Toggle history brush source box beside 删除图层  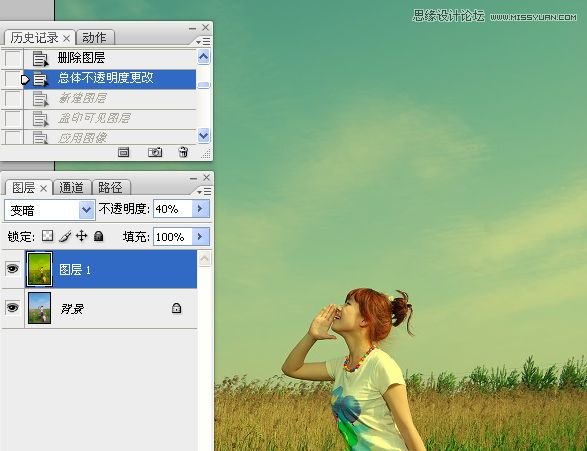pyautogui.click(x=13, y=58)
